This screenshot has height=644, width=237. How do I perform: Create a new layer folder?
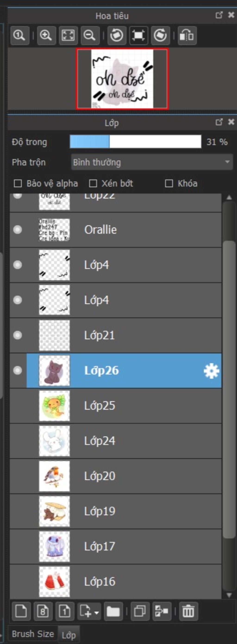pos(113,611)
